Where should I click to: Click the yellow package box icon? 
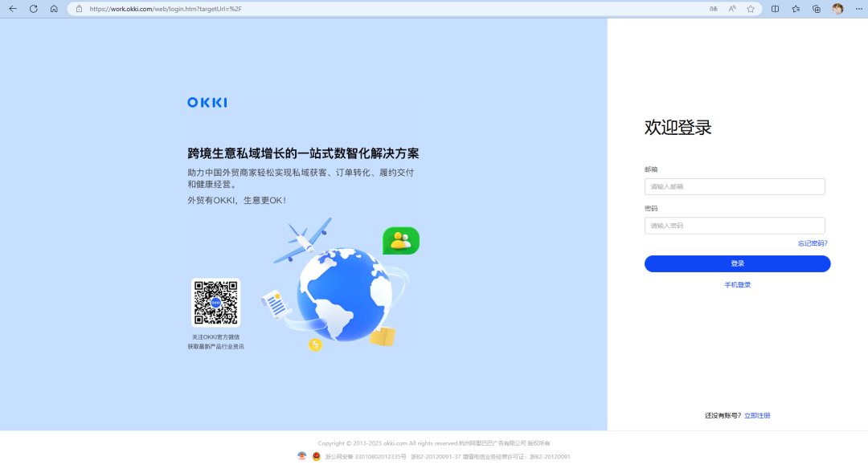383,336
